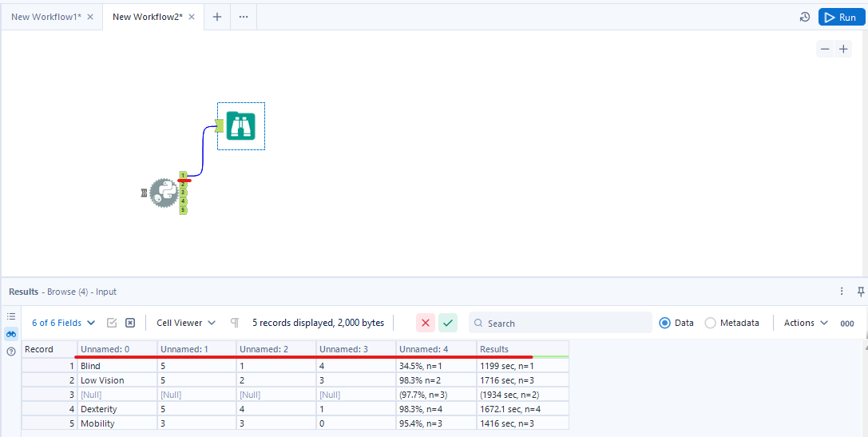
Task: Close New Workflow1 tab
Action: [90, 17]
